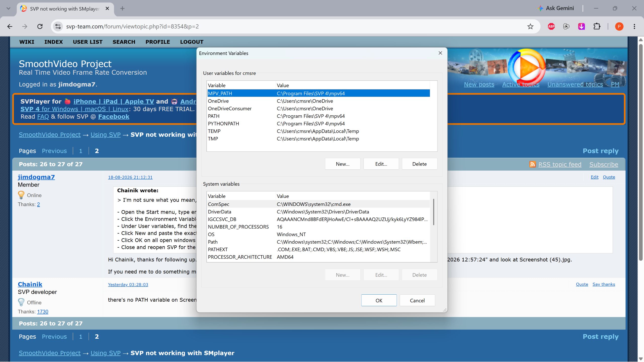The height and width of the screenshot is (362, 644).
Task: Open the WIKI menu item
Action: [27, 42]
